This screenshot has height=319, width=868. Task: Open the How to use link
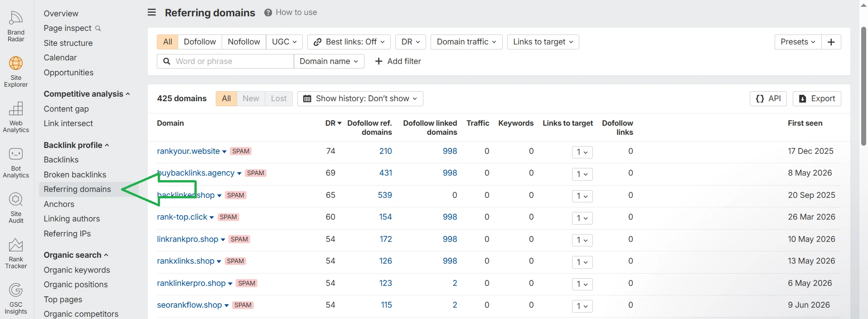[x=296, y=13]
